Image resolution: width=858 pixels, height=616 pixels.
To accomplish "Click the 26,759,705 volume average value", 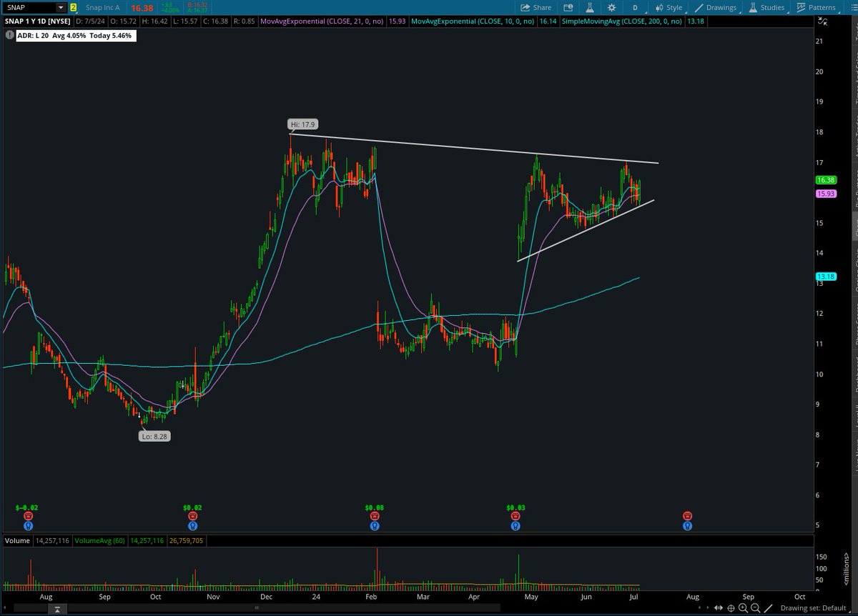I will [187, 541].
